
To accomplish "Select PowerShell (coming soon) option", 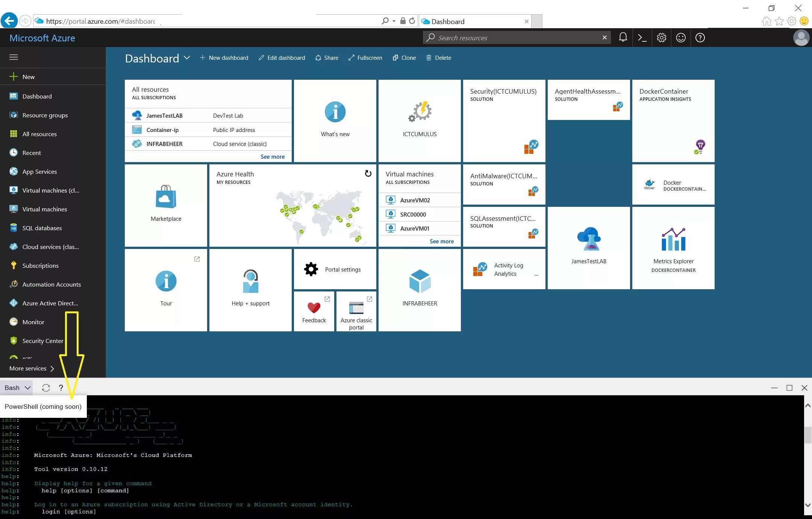I will point(43,407).
